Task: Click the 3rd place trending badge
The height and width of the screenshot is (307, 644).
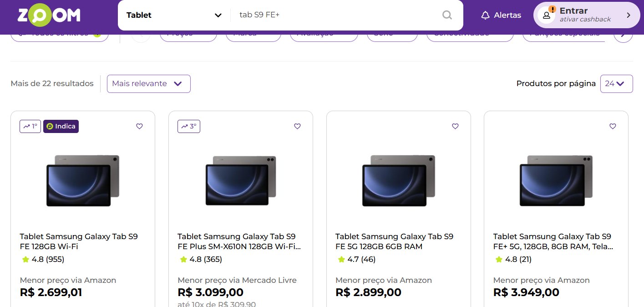Action: point(189,126)
